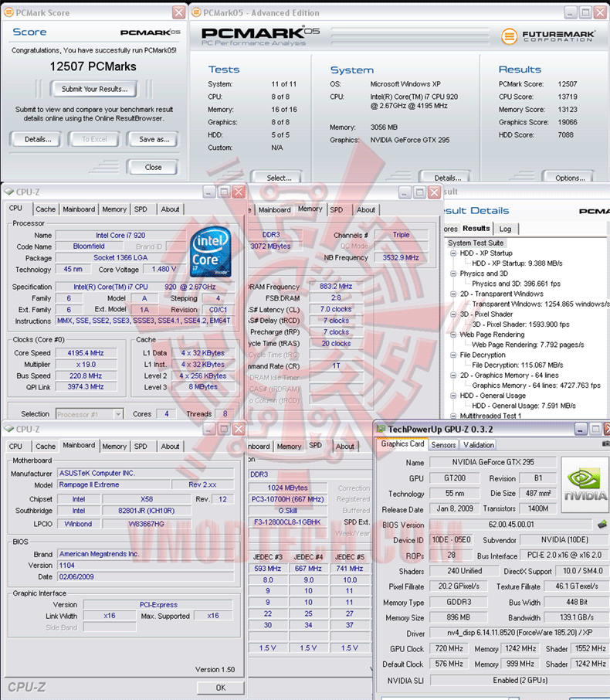Click the BIOS save chip icon in GPU-Z
Screen dimensions: 610x700
pyautogui.click(x=602, y=524)
